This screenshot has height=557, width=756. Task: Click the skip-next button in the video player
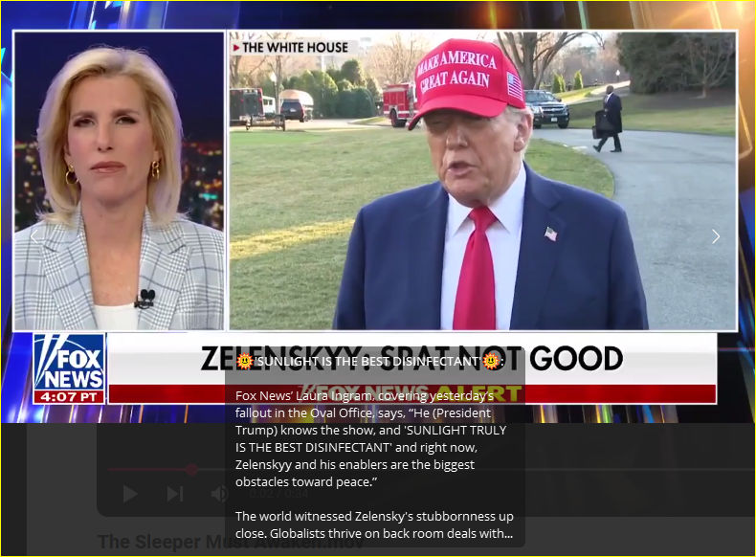point(174,494)
